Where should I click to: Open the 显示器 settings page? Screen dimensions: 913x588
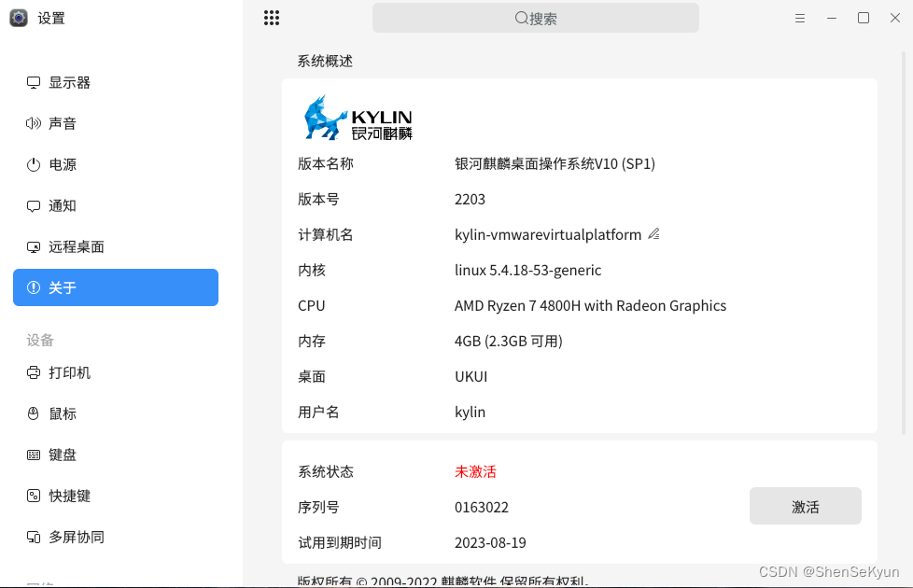click(x=115, y=83)
